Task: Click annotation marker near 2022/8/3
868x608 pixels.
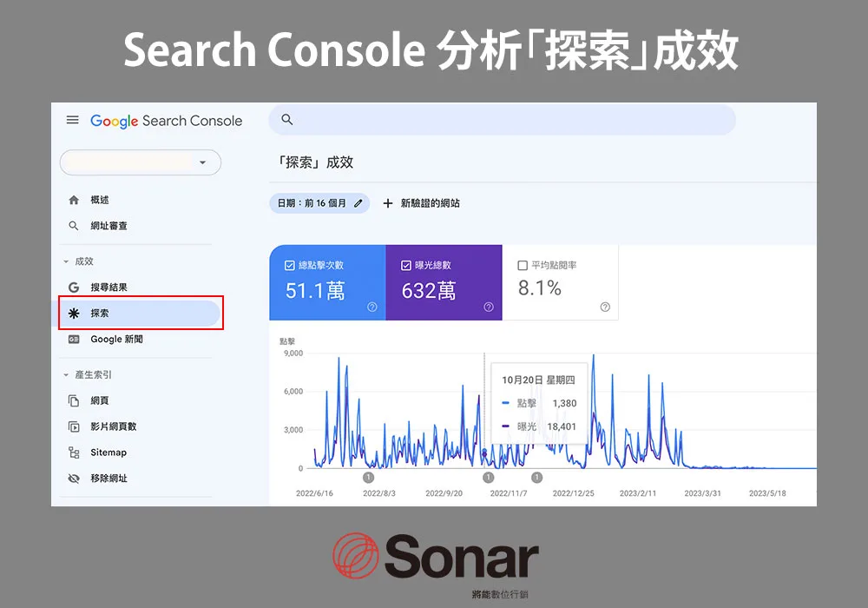Action: [369, 478]
